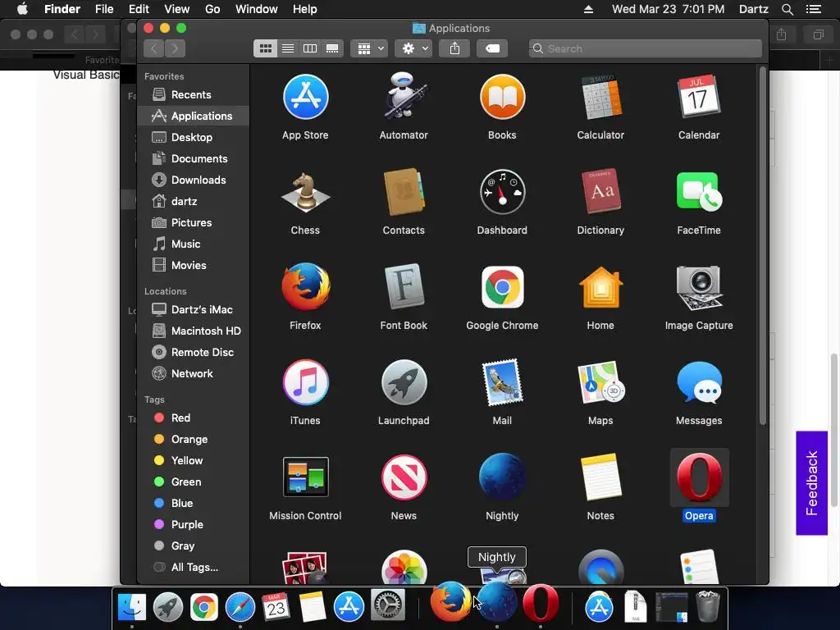840x630 pixels.
Task: Open the group-by arrangement dropdown
Action: coord(369,48)
